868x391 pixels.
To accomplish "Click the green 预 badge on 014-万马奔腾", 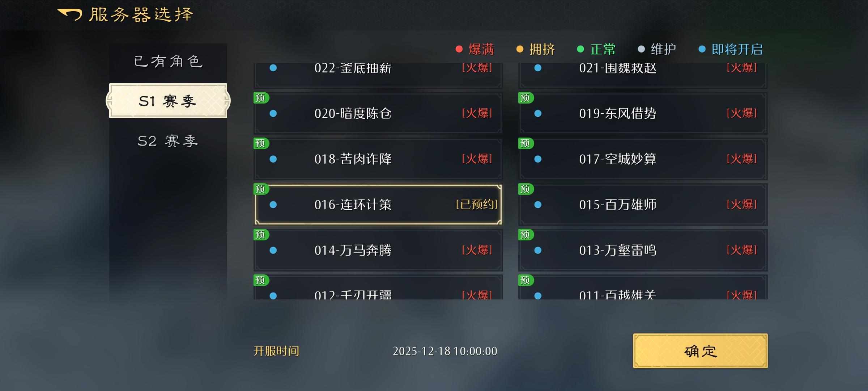I will point(261,235).
